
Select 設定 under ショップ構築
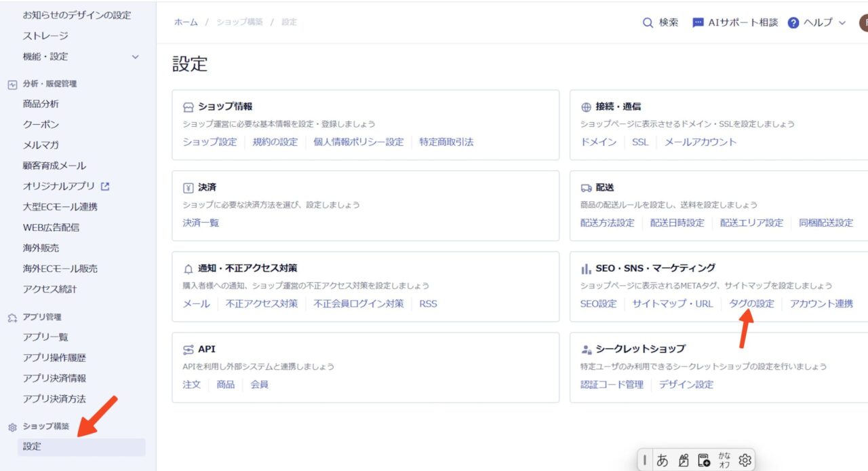pos(32,447)
